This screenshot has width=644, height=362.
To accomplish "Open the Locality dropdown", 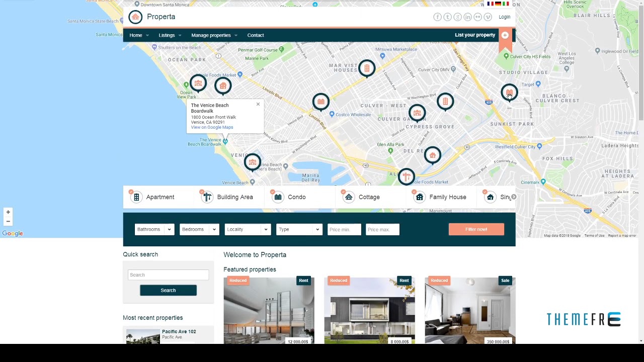I will [248, 229].
